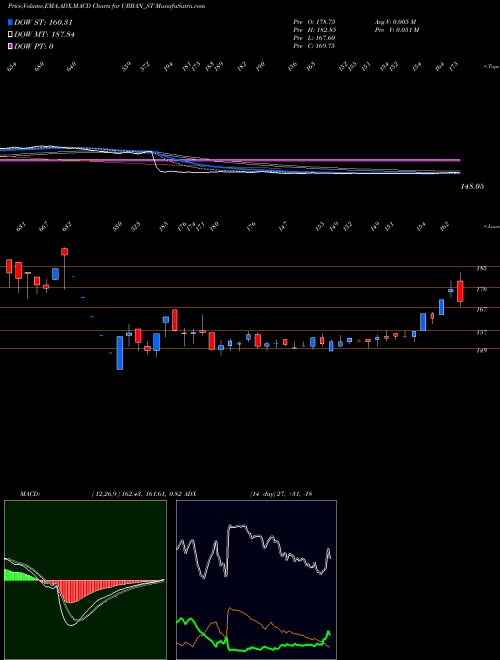Click the 148.05 value beside the EMA lines
500x660 pixels.
pos(473,186)
